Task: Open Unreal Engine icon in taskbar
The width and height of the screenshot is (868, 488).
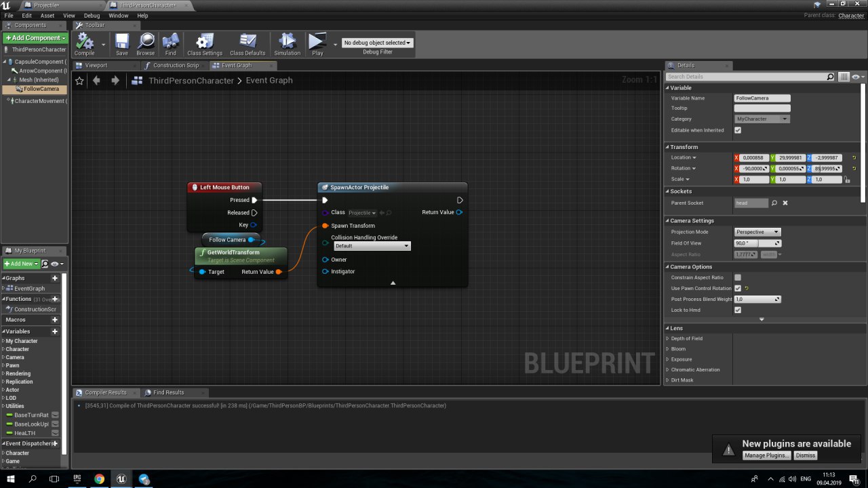Action: coord(121,479)
